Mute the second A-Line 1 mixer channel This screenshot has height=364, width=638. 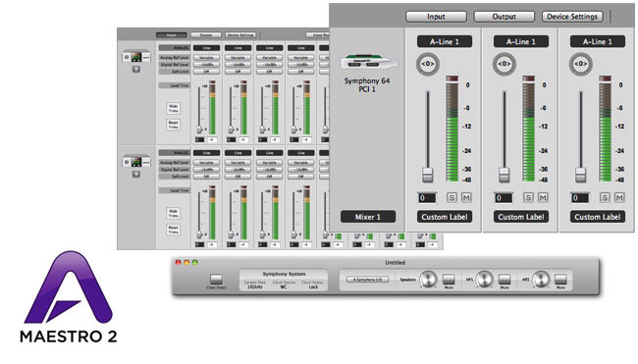tap(543, 197)
